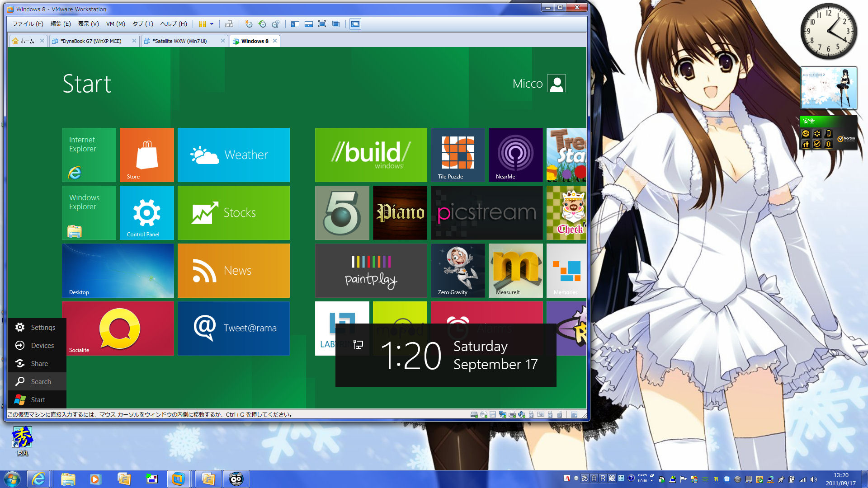The width and height of the screenshot is (868, 488).
Task: Open the snapshot manager icon
Action: [x=276, y=24]
